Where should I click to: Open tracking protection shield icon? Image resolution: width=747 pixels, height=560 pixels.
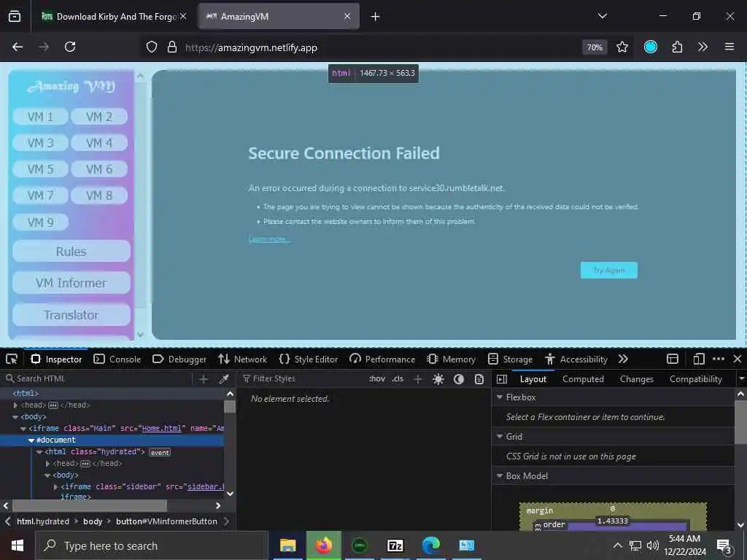point(152,47)
